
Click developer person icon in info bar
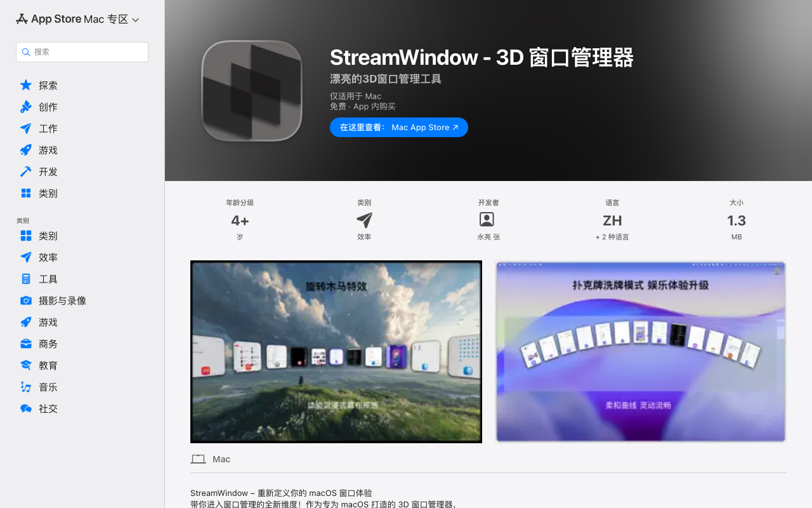point(487,219)
